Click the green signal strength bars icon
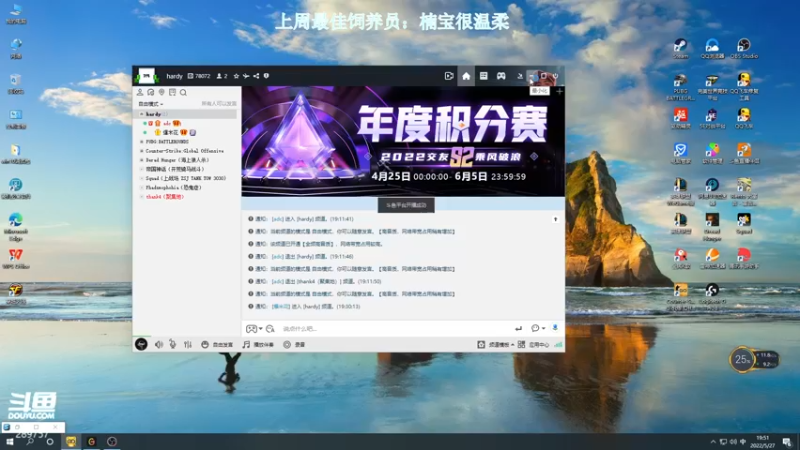This screenshot has height=450, width=800. click(x=558, y=345)
